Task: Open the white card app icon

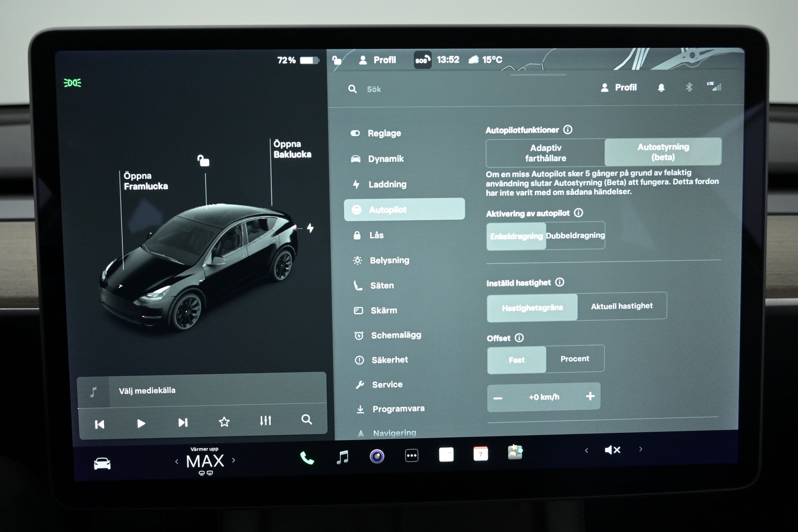Action: pyautogui.click(x=446, y=455)
